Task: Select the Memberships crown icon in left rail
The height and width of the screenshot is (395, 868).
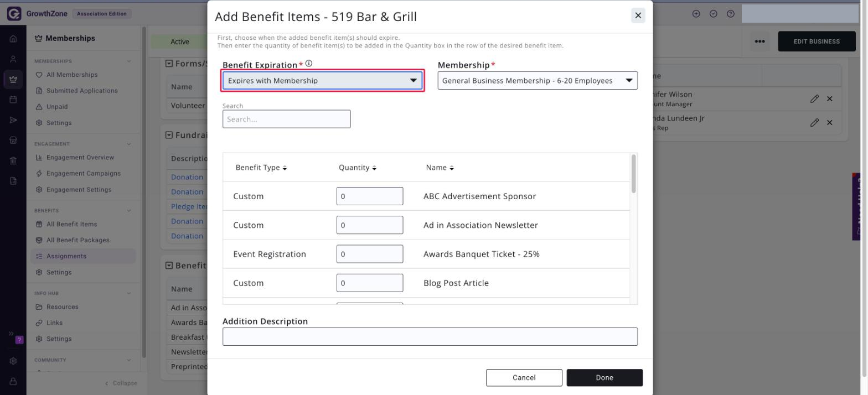Action: (13, 80)
